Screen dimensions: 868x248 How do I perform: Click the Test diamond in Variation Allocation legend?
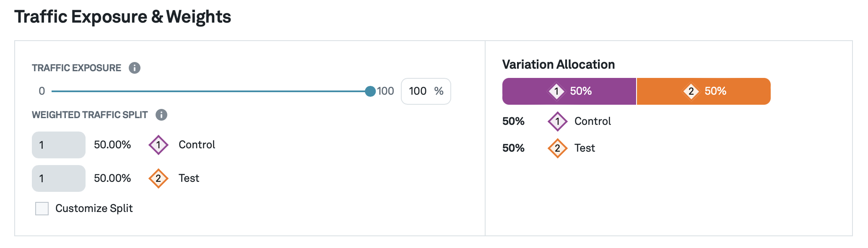[558, 148]
